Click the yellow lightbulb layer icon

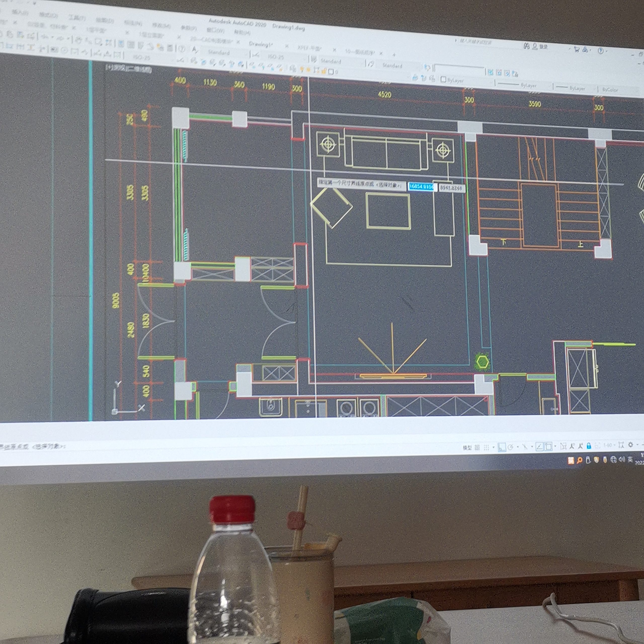(302, 69)
